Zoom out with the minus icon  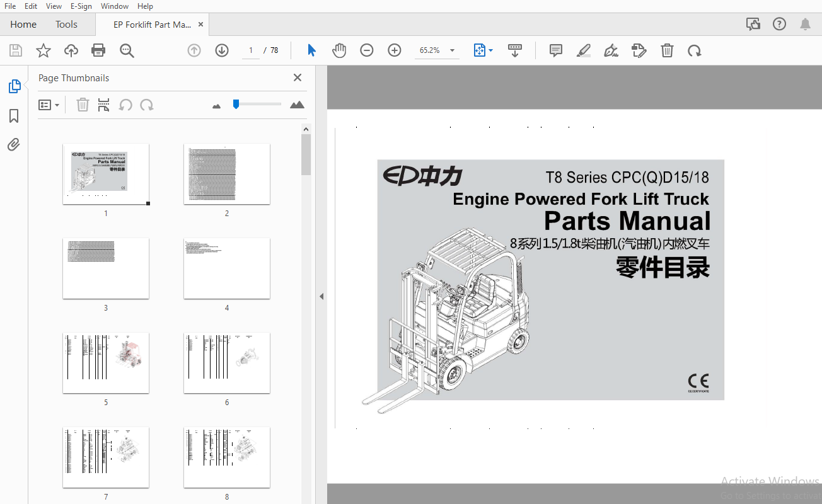(367, 50)
